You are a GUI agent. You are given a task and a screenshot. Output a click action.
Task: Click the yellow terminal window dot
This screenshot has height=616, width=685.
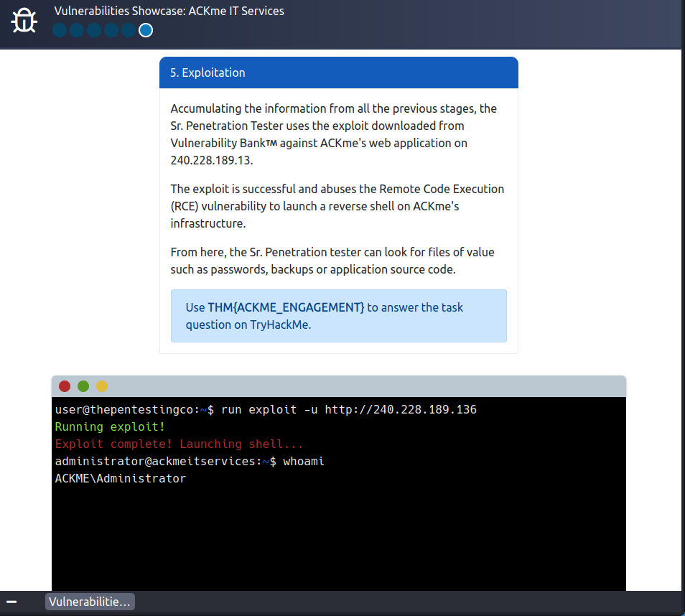(x=102, y=386)
